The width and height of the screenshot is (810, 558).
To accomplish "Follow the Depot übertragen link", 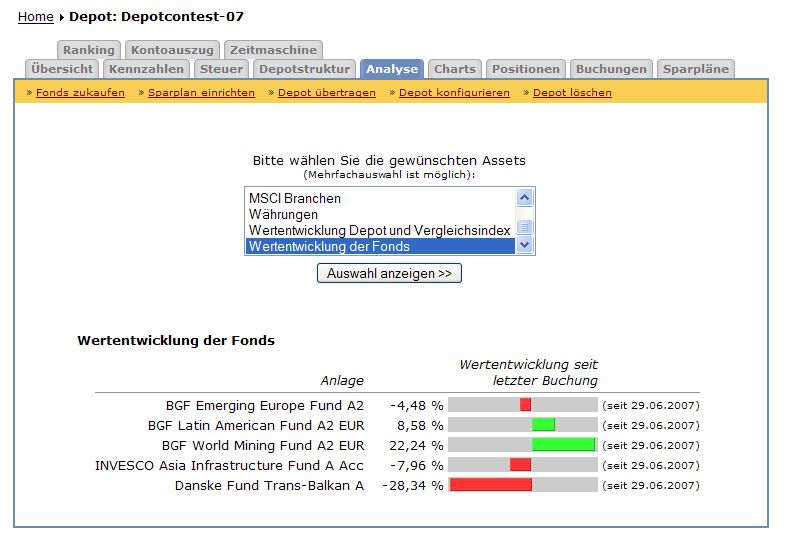I will click(326, 92).
